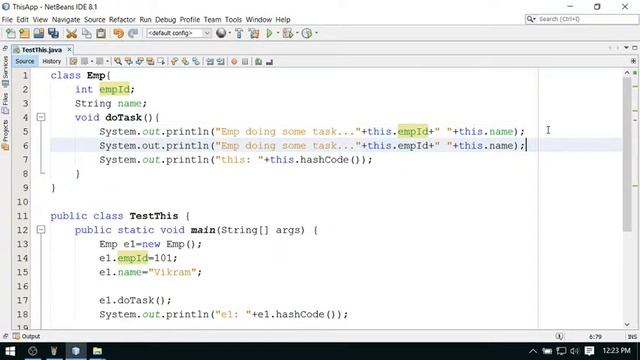Viewport: 640px width, 360px height.
Task: Click the Previous Bookmark icon
Action: [174, 62]
